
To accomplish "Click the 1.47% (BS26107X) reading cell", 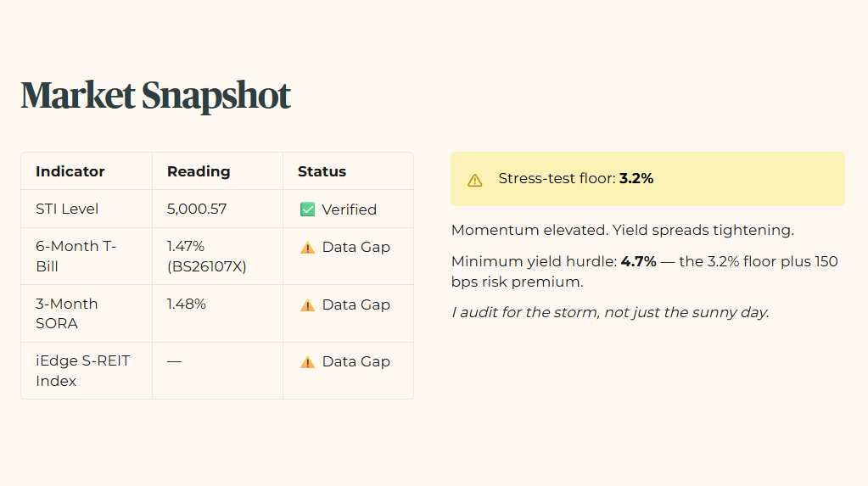I will click(206, 256).
